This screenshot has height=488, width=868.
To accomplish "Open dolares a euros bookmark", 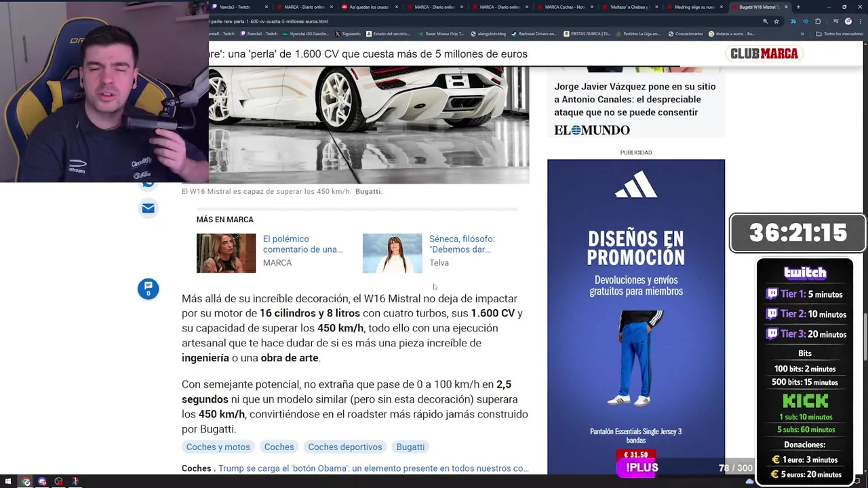I will 732,34.
